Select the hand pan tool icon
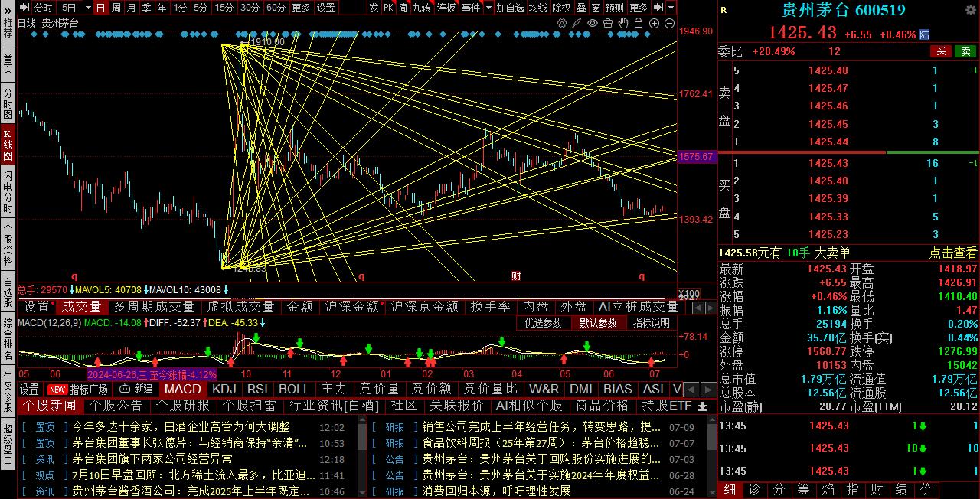 coord(623,23)
